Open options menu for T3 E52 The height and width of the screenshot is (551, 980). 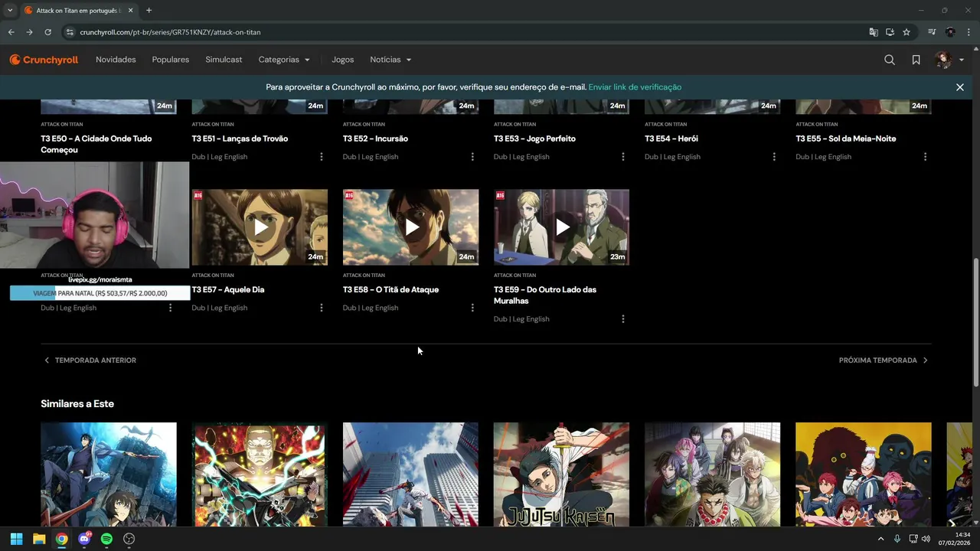472,157
